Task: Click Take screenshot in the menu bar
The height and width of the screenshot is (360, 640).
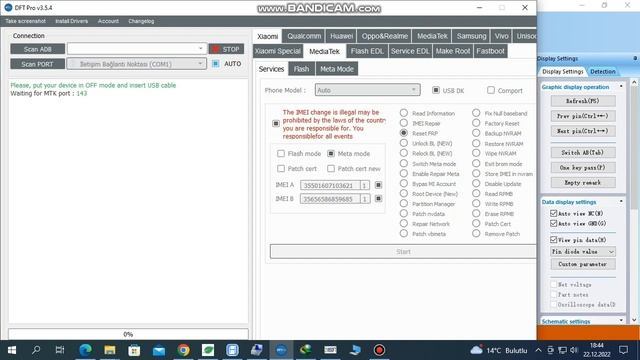Action: tap(25, 21)
